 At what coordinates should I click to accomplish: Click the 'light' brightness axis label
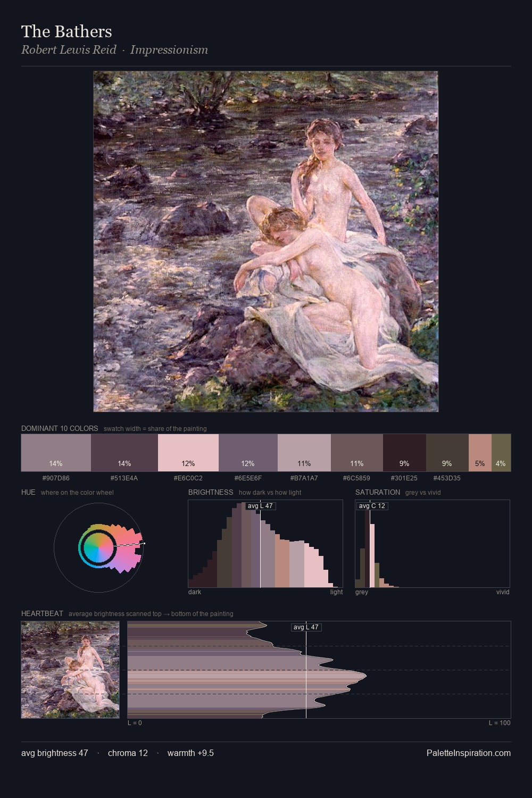(x=337, y=592)
